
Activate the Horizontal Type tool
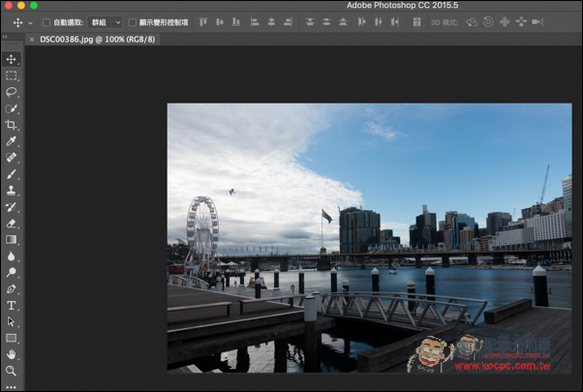12,306
